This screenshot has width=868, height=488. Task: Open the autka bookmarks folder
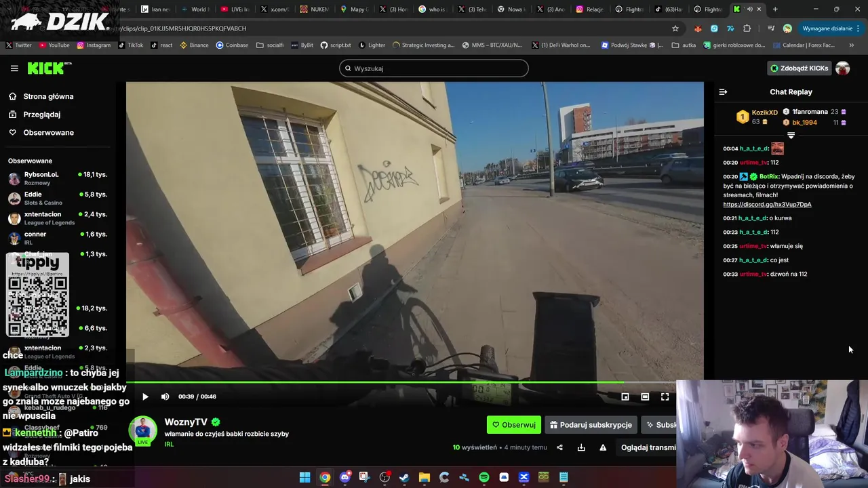(684, 45)
